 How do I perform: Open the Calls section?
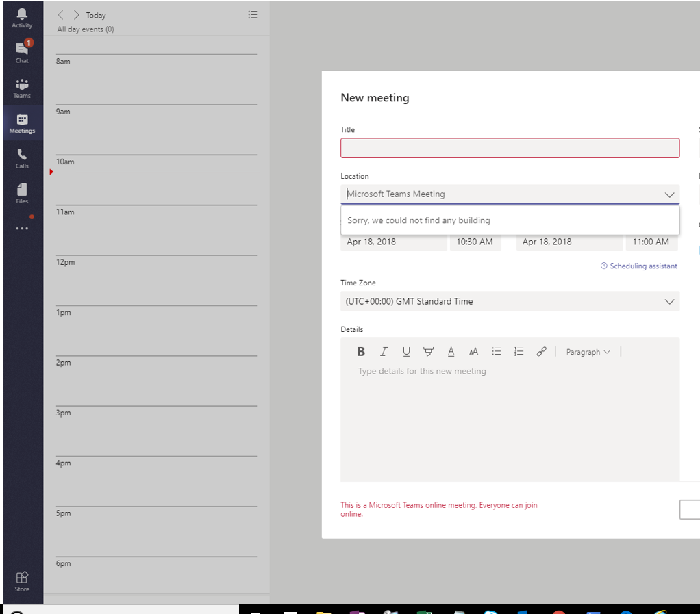[22, 159]
